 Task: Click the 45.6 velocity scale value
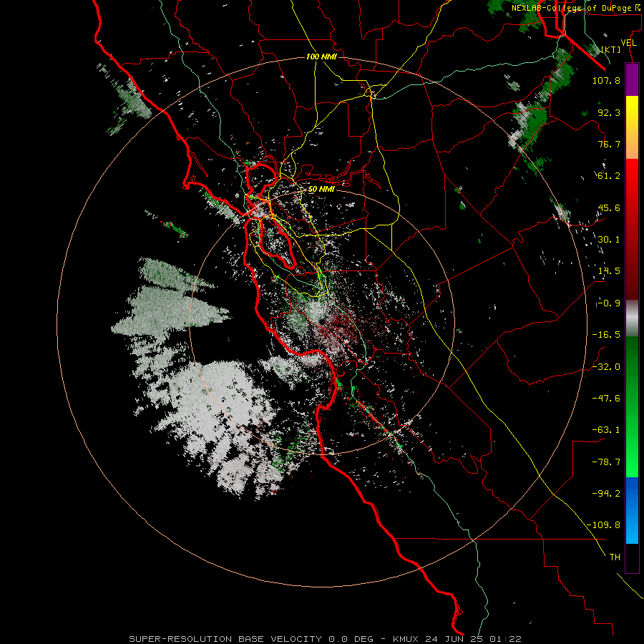pyautogui.click(x=609, y=208)
